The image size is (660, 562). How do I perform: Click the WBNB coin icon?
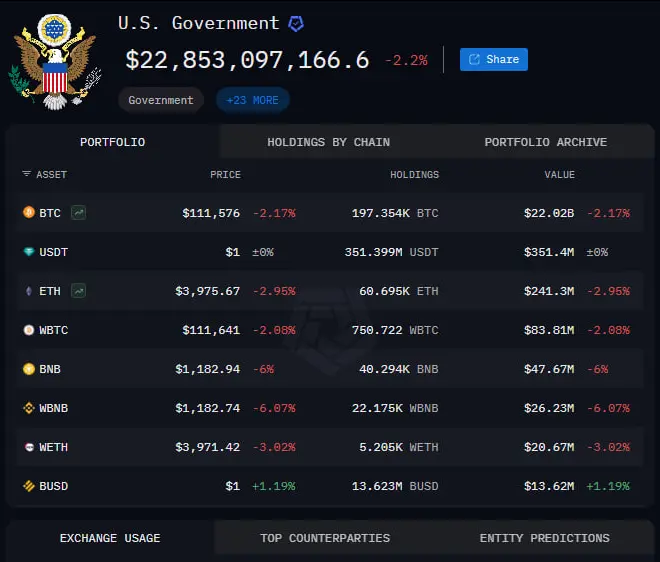29,408
